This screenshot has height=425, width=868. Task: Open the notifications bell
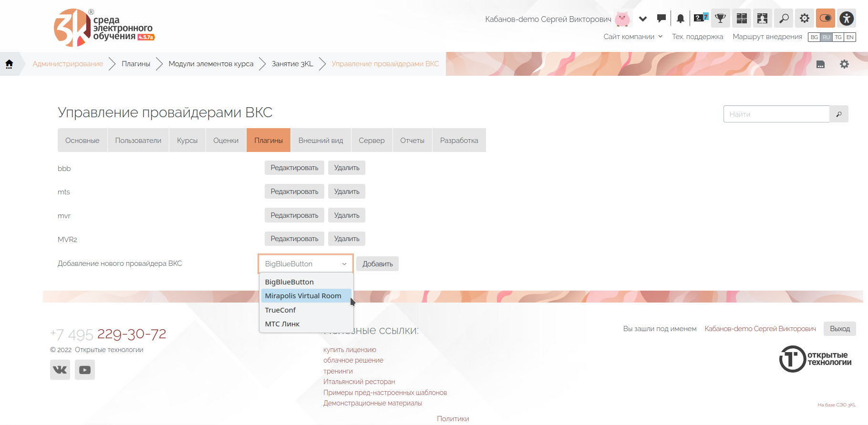[x=681, y=19]
